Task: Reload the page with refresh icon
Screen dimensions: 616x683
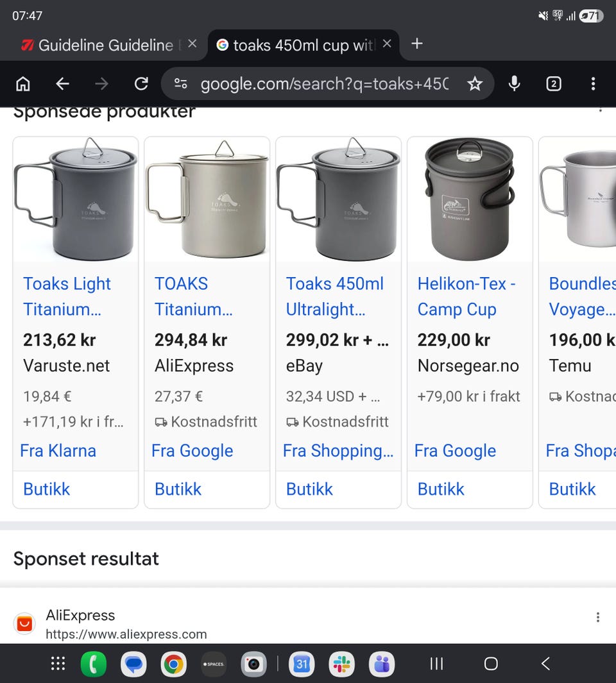Action: (141, 83)
